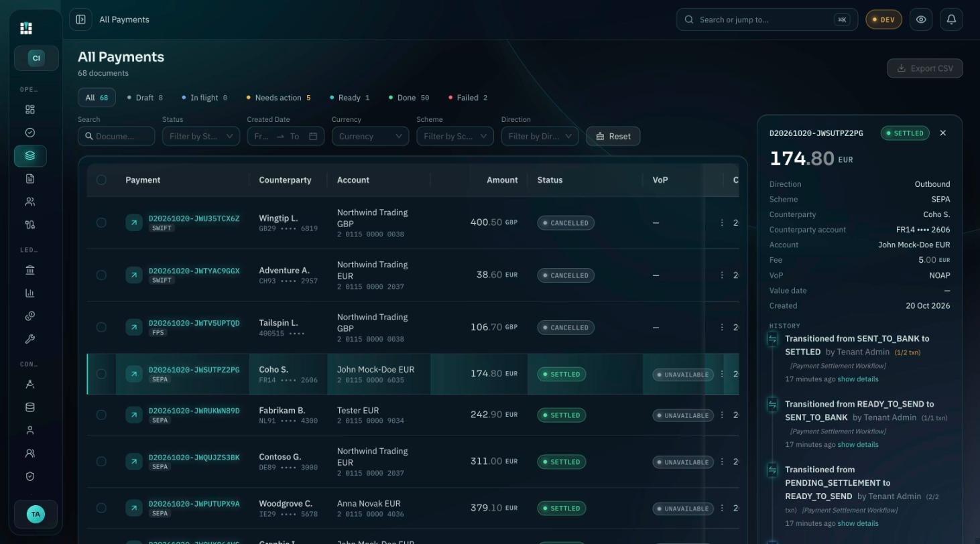Viewport: 980px width, 544px height.
Task: Click the UNAVAILABLE VoP badge for Contoso G.
Action: 683,462
